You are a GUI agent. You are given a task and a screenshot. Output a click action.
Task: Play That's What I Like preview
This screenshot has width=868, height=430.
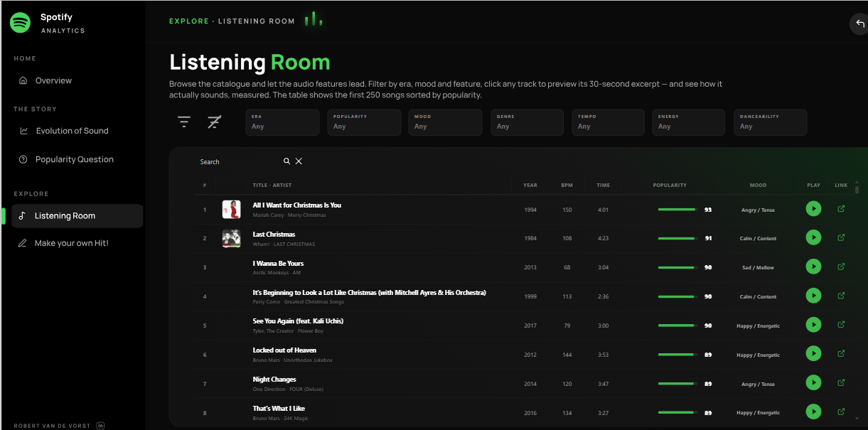813,412
